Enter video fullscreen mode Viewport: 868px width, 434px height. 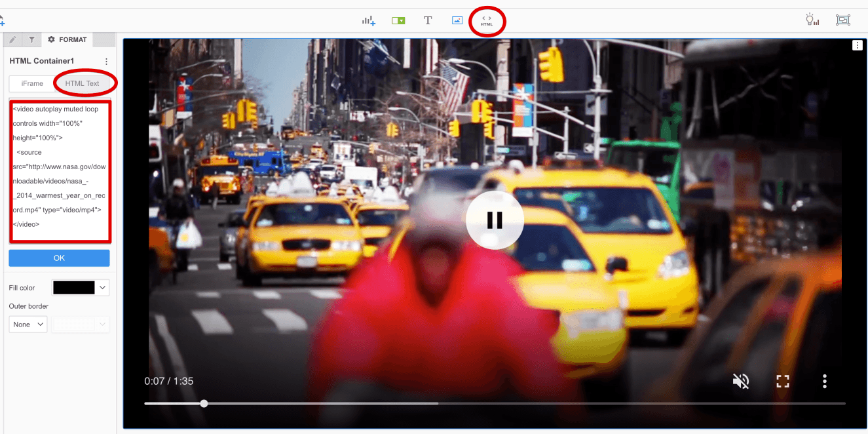tap(783, 381)
